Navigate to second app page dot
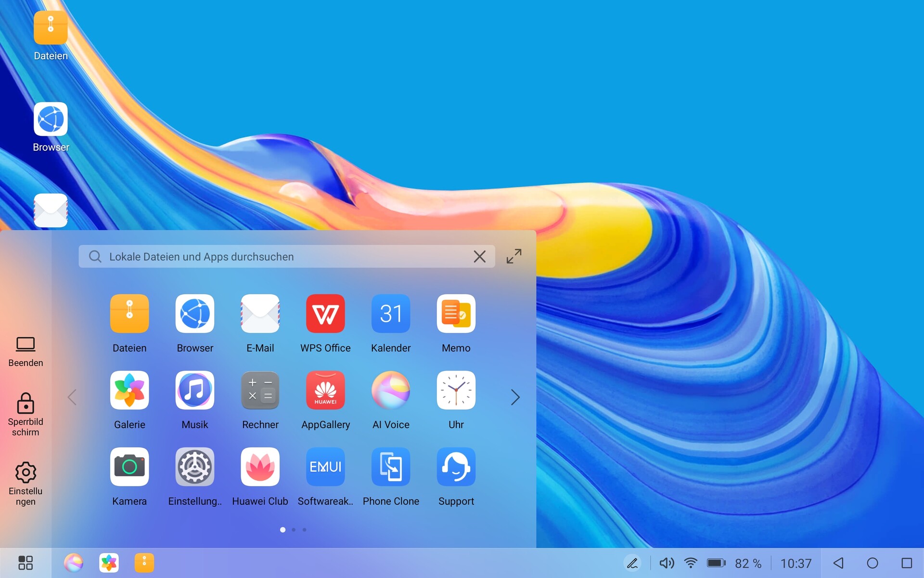This screenshot has height=578, width=924. pyautogui.click(x=295, y=529)
